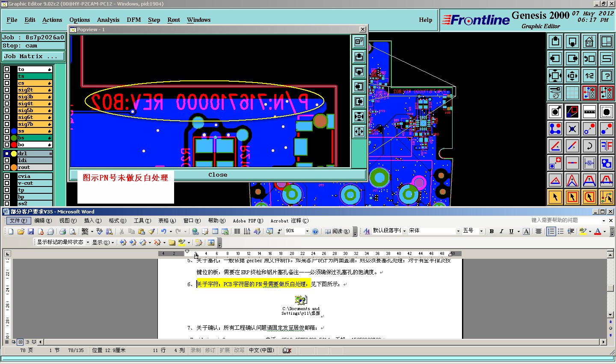
Task: Select the dotted octagon feature selection icon
Action: coord(607,112)
